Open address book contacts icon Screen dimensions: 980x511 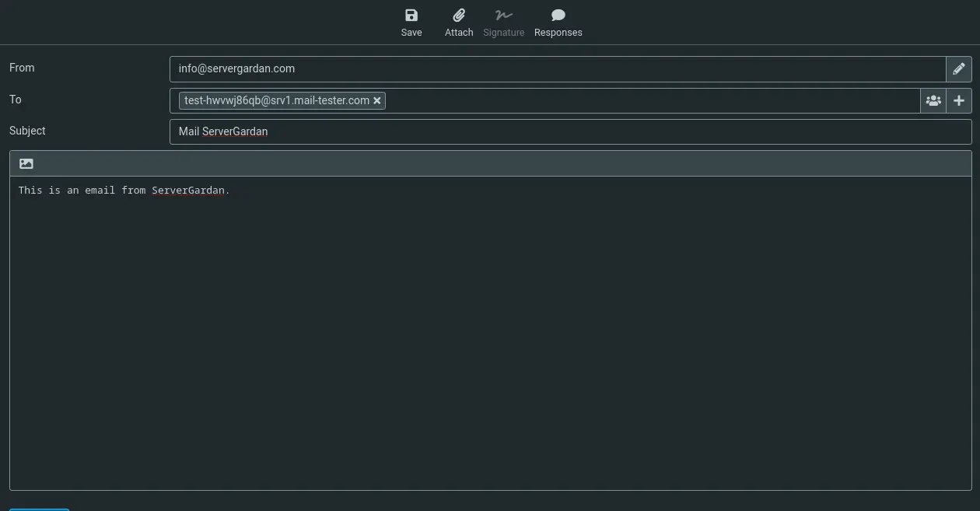coord(933,100)
